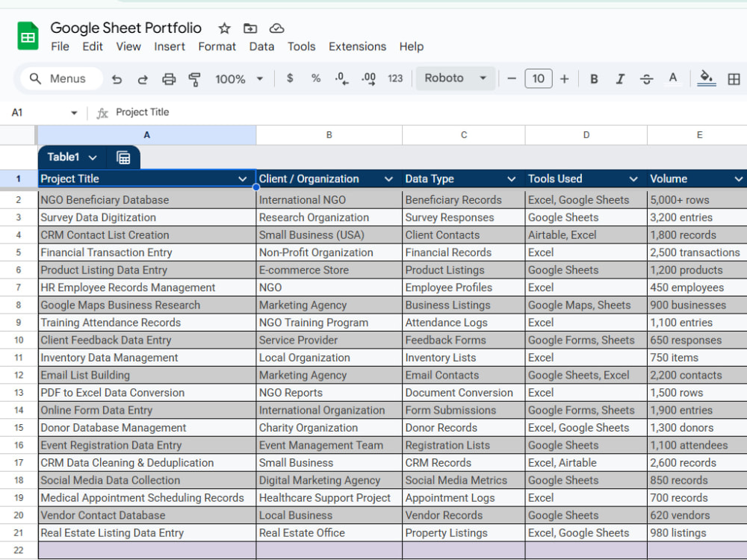Increase font size with plus icon

564,78
